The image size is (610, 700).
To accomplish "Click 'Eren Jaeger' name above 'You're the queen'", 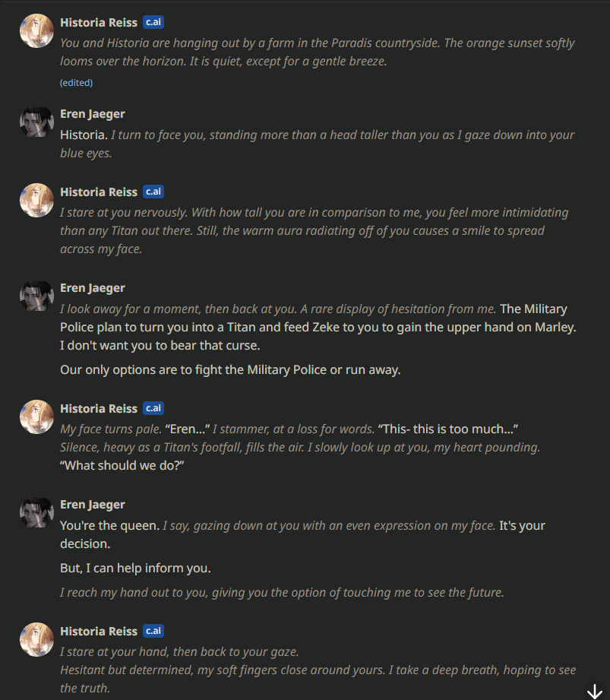I will click(x=93, y=505).
